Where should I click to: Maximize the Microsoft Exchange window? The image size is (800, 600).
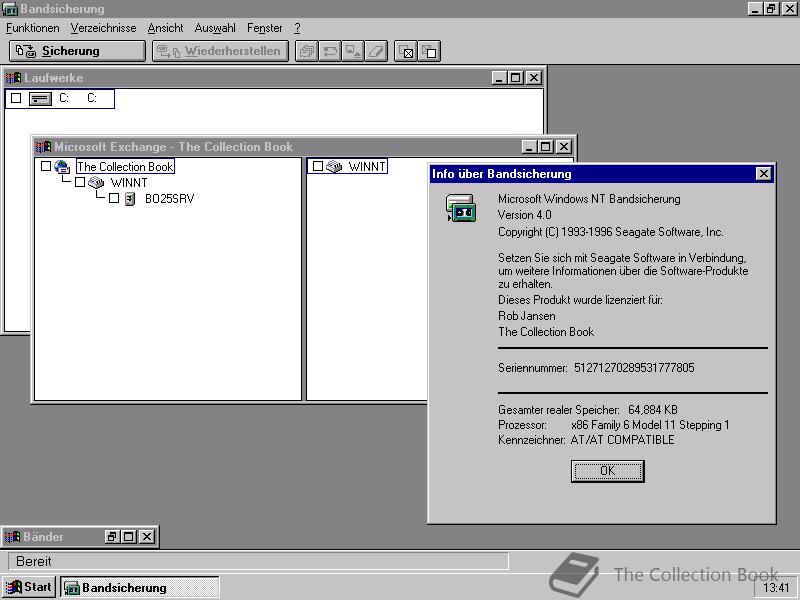click(546, 147)
